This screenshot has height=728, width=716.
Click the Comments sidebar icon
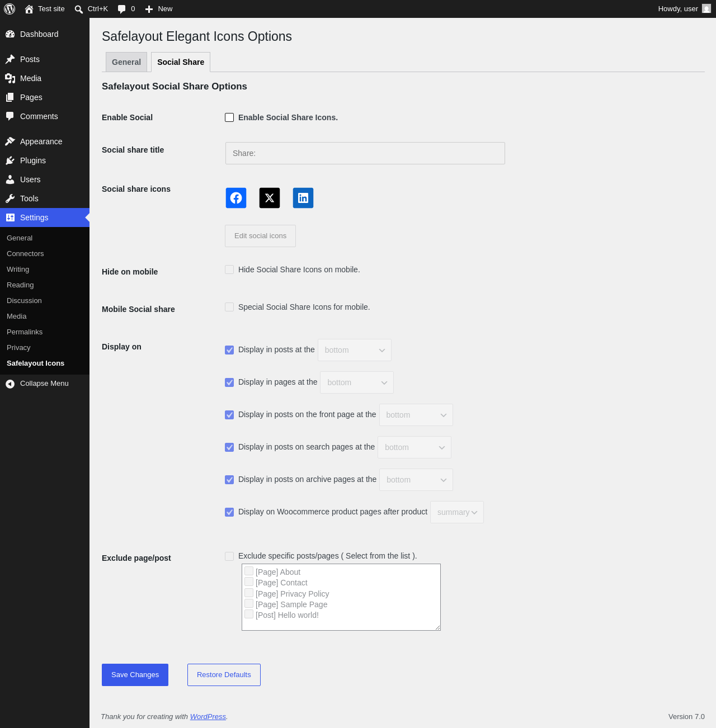pos(10,116)
